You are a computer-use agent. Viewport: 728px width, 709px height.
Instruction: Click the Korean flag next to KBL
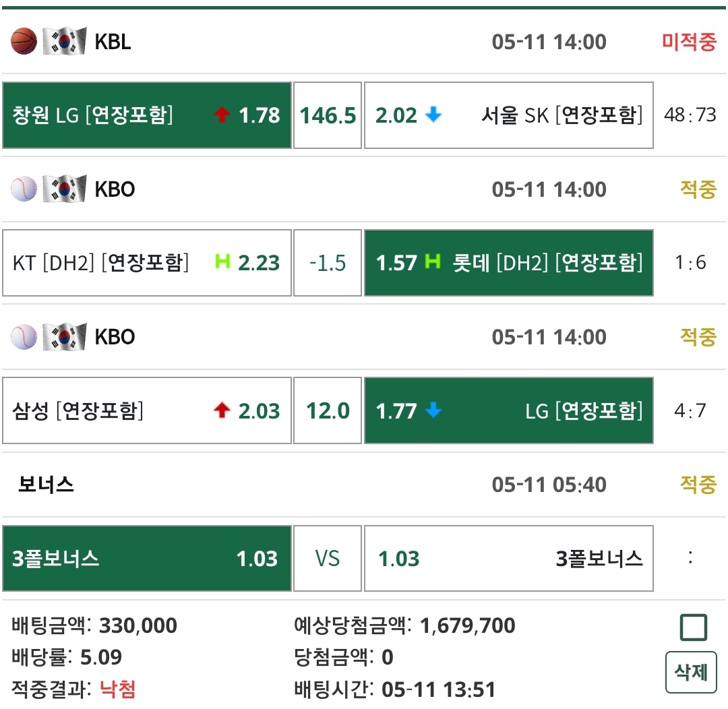point(64,42)
